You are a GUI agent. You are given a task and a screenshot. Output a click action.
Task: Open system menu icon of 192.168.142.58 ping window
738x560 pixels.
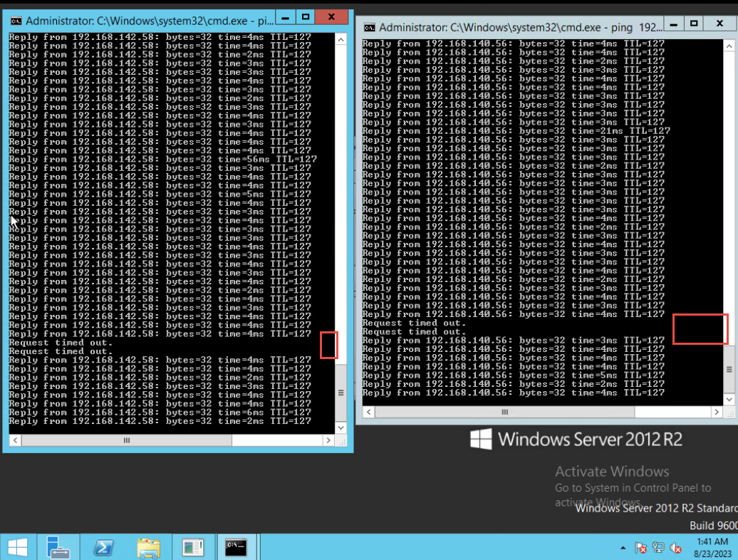(x=16, y=20)
